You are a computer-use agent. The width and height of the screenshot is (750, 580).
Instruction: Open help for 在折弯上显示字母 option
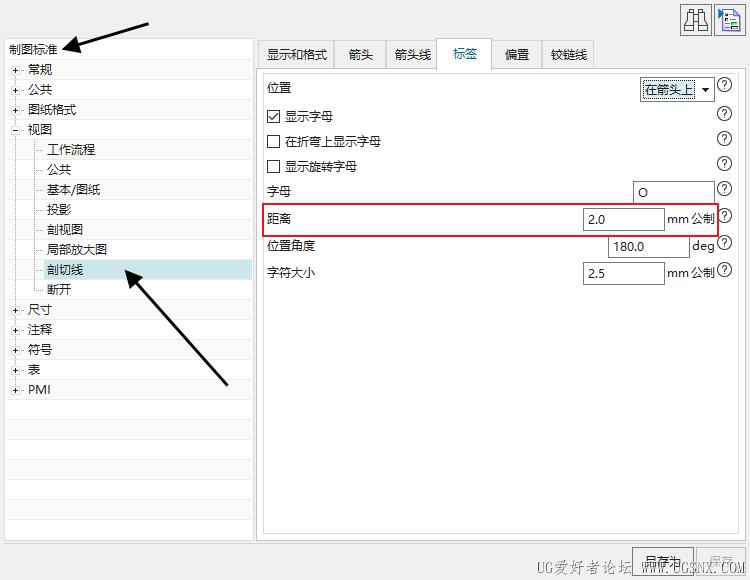725,139
